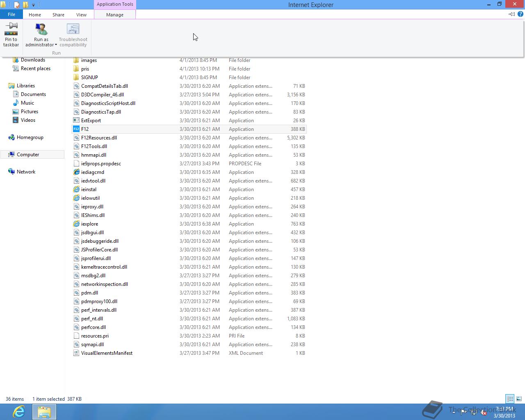Click the Application Tools contextual tab header
The image size is (525, 420).
coord(115,4)
